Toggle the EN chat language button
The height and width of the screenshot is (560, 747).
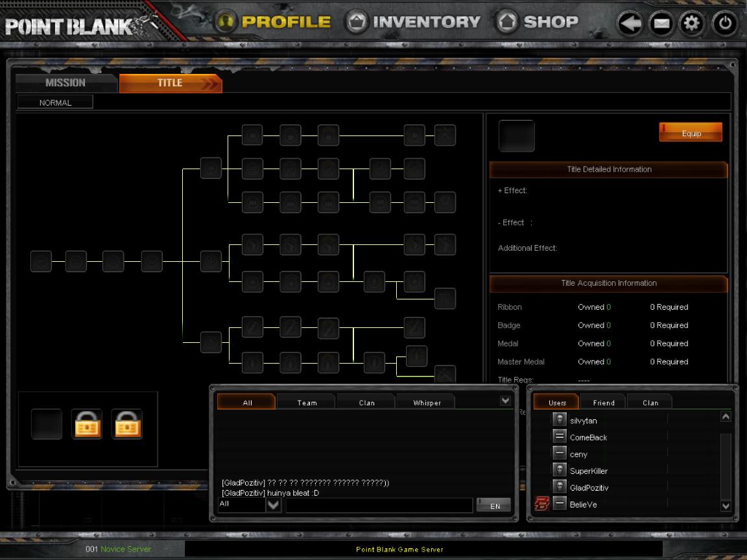point(493,506)
